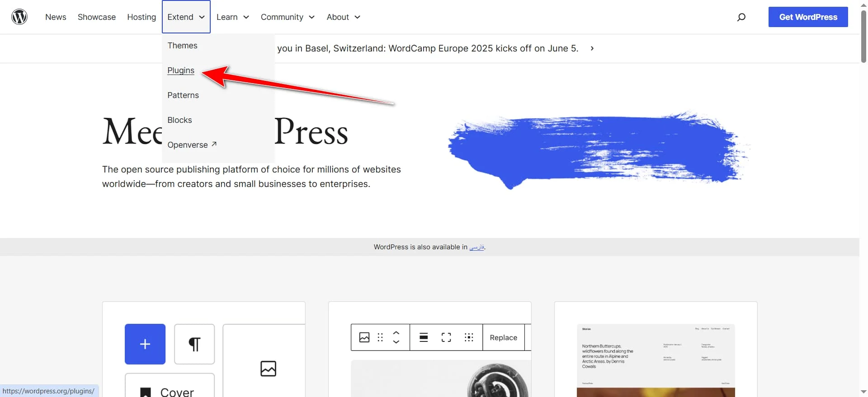The width and height of the screenshot is (868, 397).
Task: Open the content position grid icon
Action: pyautogui.click(x=469, y=337)
